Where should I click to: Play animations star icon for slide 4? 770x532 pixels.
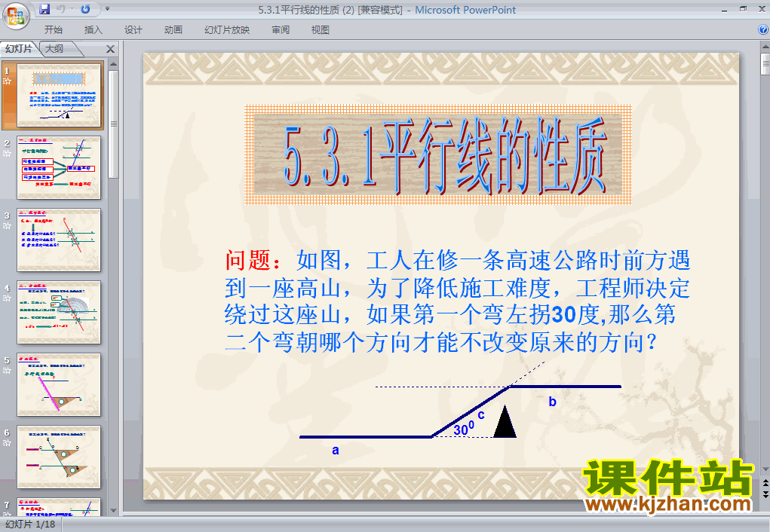(7, 298)
